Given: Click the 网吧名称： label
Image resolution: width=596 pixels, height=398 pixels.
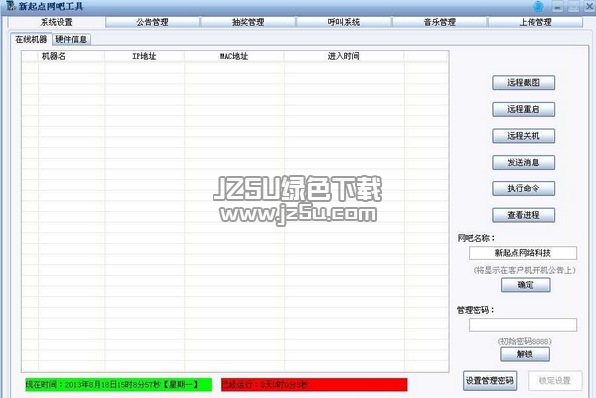Looking at the screenshot, I should (x=476, y=238).
